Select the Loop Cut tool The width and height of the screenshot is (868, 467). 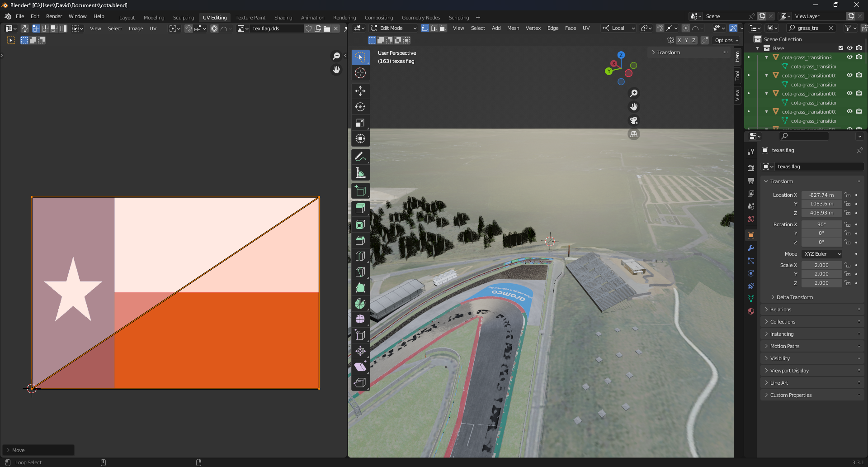pos(360,256)
